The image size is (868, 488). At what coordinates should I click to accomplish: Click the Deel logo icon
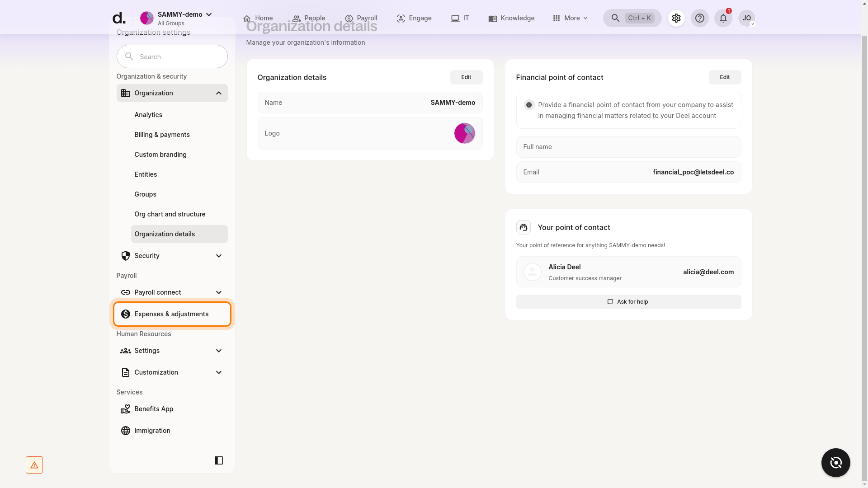(119, 18)
